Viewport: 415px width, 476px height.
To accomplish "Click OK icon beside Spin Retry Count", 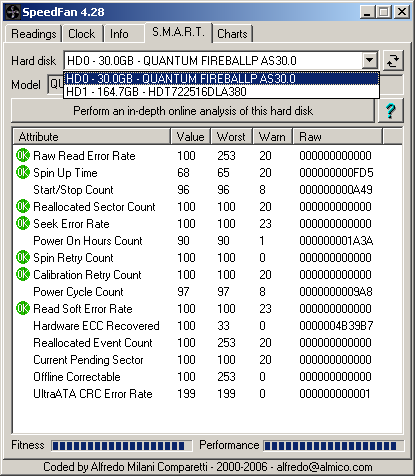I will pos(23,258).
